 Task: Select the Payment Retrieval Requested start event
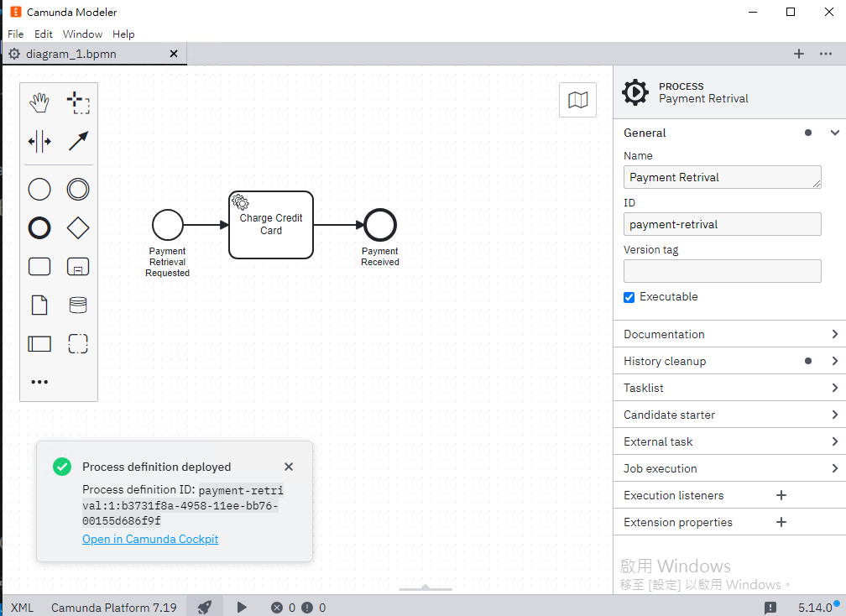(168, 225)
